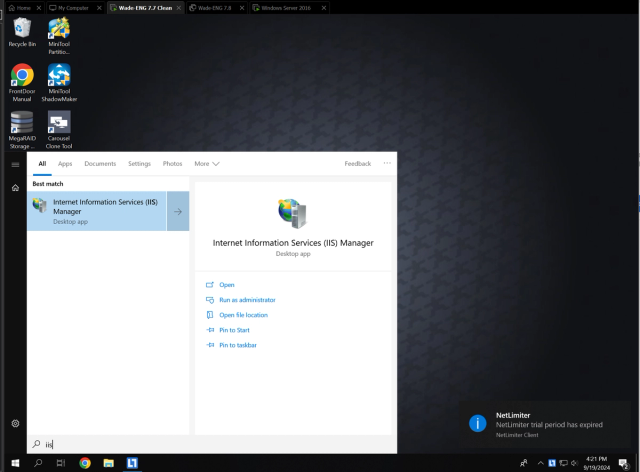
Task: Click the volume speaker tray icon
Action: [574, 463]
